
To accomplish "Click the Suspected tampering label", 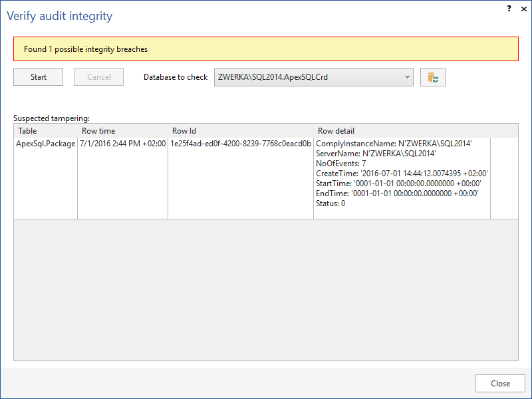I will pyautogui.click(x=52, y=118).
